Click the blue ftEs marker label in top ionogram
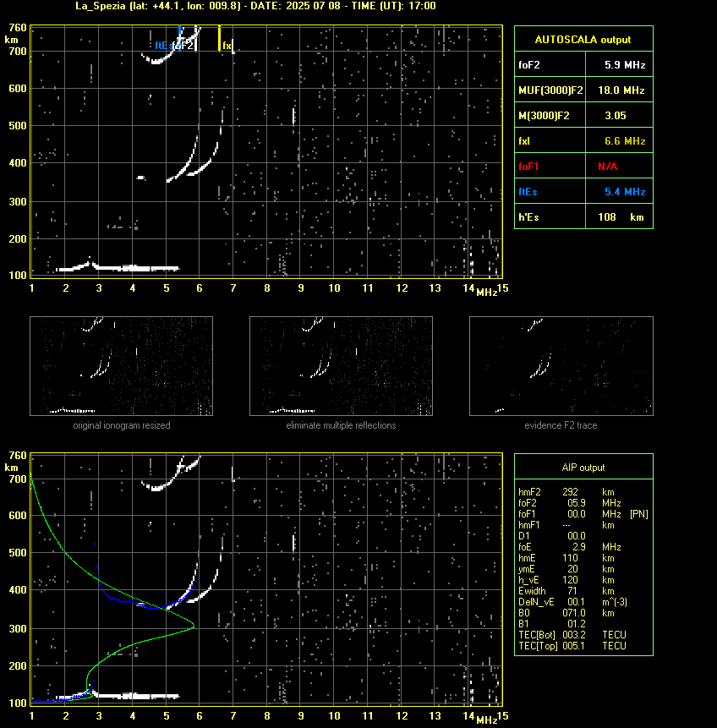 click(x=163, y=46)
